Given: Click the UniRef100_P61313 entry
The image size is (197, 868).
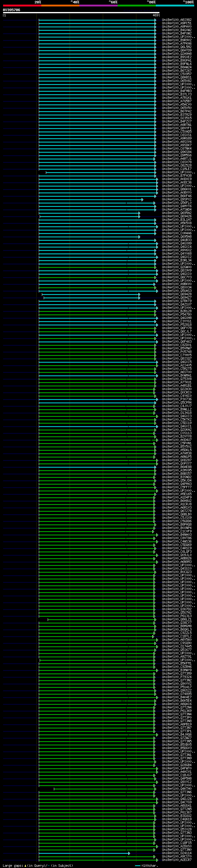Looking at the screenshot, I should coord(177,616).
